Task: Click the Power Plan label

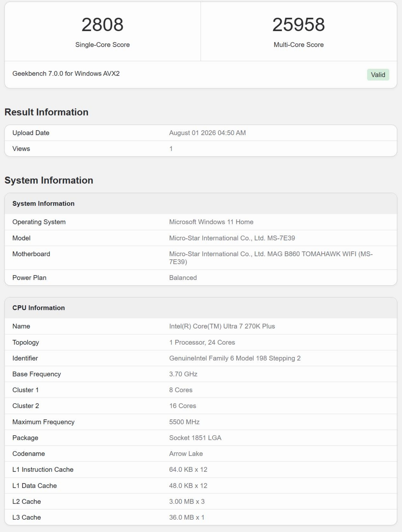Action: [x=29, y=278]
